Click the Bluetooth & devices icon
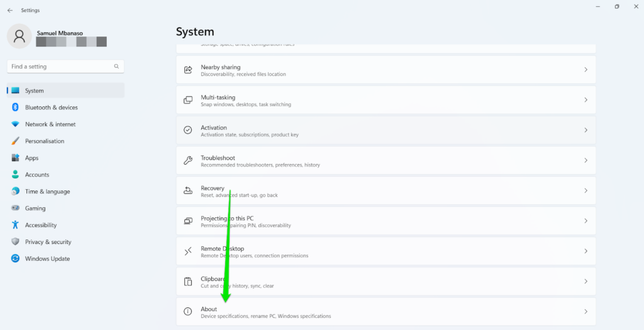Image resolution: width=644 pixels, height=330 pixels. (x=15, y=107)
